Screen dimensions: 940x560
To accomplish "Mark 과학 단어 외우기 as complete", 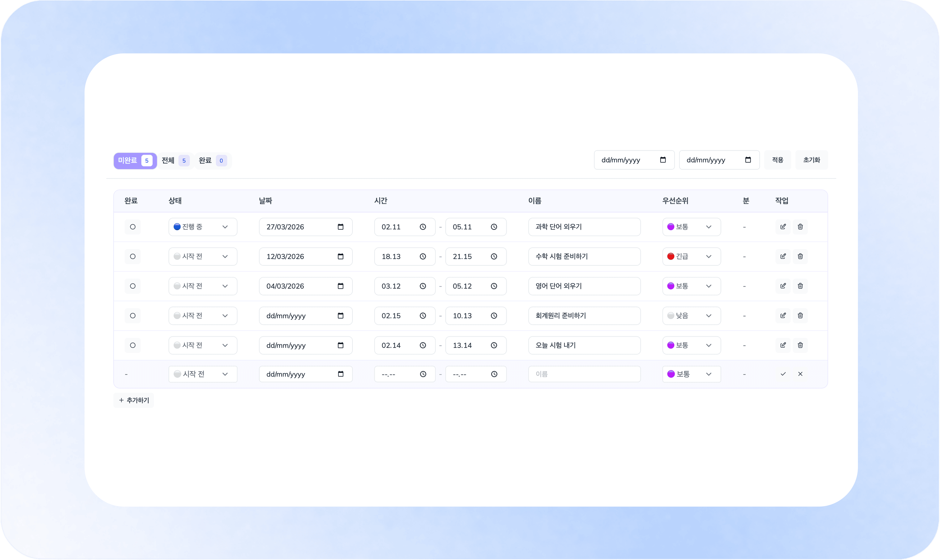I will pyautogui.click(x=133, y=227).
